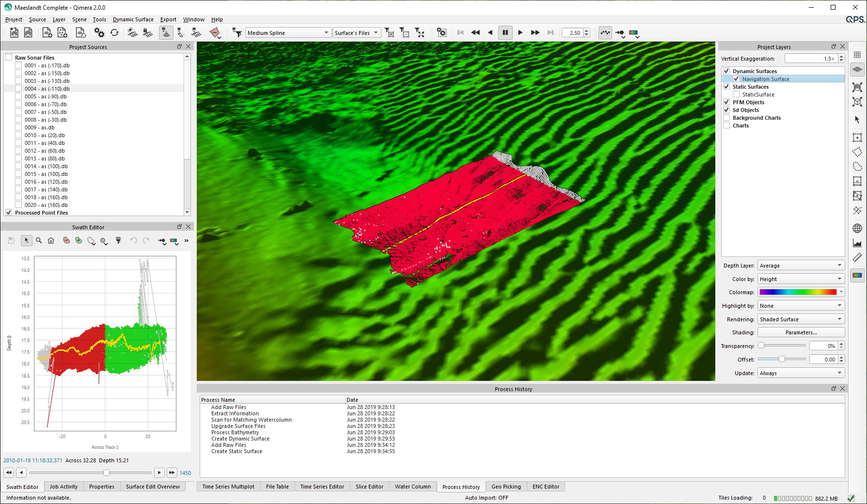The image size is (867, 504).
Task: Click the home view icon in Swath Editor
Action: pyautogui.click(x=51, y=240)
